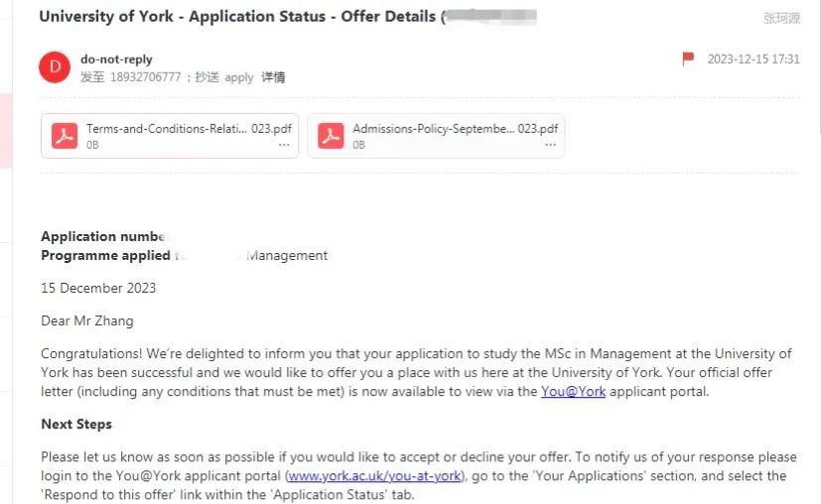Open the Terms-and-Conditions PDF attachment name

tap(189, 128)
